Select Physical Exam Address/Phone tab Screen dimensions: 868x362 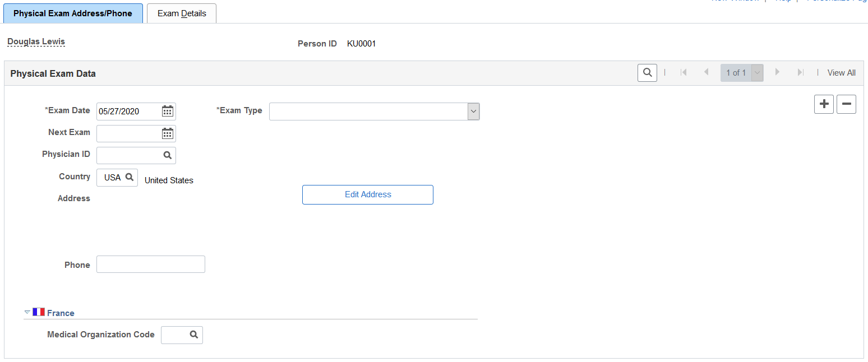(73, 13)
